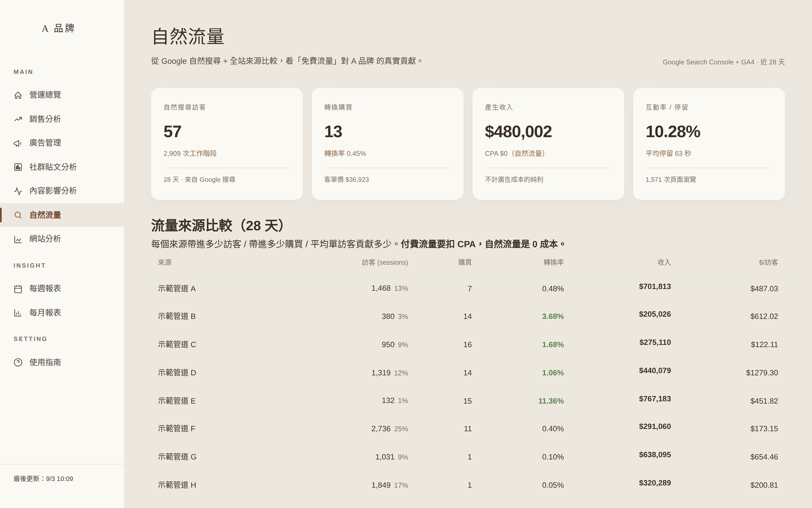
Task: Click the Google Search Console + GA4 source note
Action: pos(723,62)
